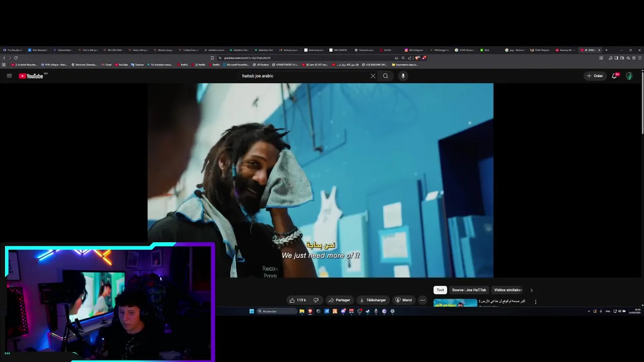Open the account avatar menu
This screenshot has height=362, width=644.
(x=629, y=76)
